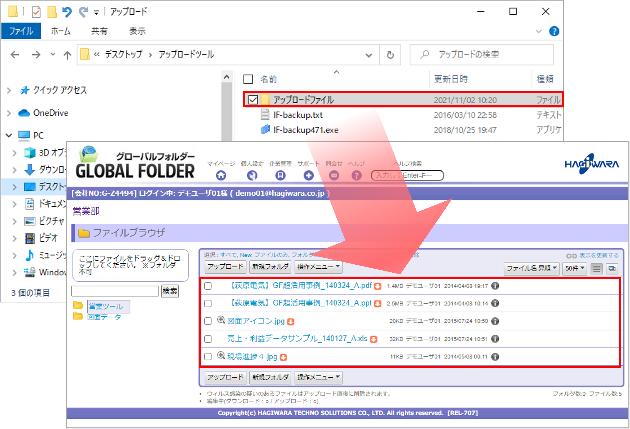Click the Explorer redo icon in title bar

tap(83, 12)
